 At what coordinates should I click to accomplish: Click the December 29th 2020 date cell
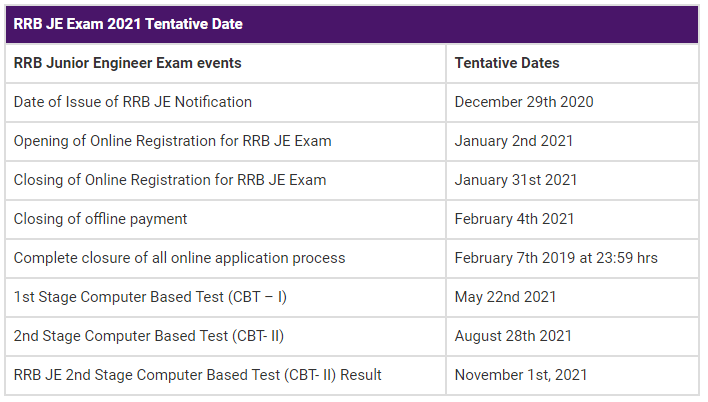[572, 102]
